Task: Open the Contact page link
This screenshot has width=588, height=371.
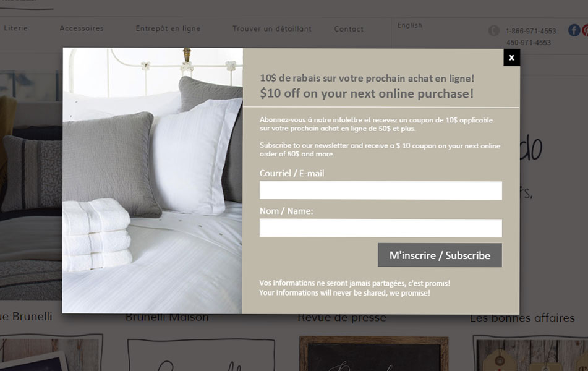Action: click(349, 29)
